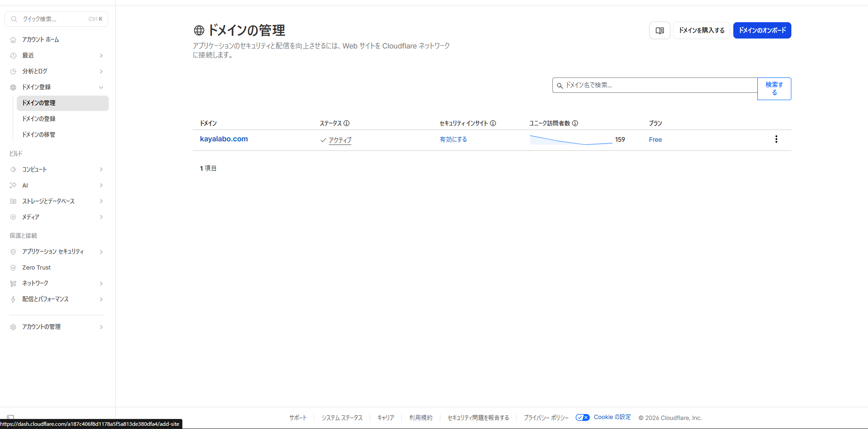The image size is (868, 429).
Task: Expand the ストレージとデータベース chevron
Action: tap(101, 201)
